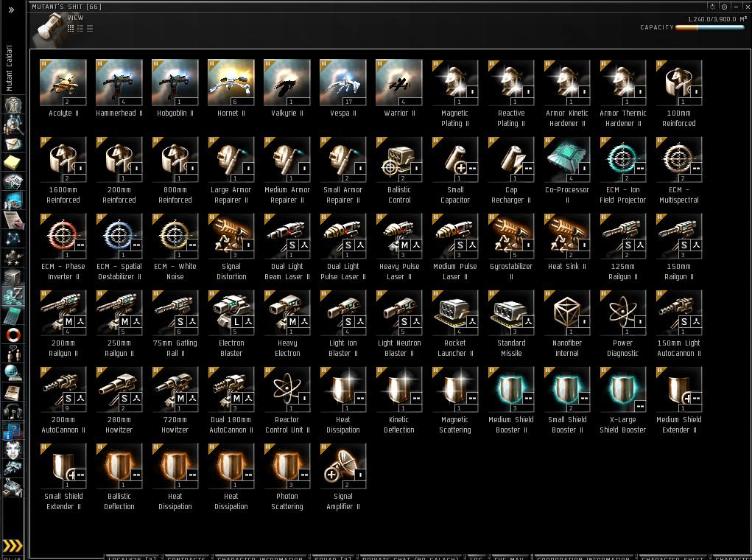Expand sidebar with the top double-chevron
752x560 pixels.
click(12, 10)
